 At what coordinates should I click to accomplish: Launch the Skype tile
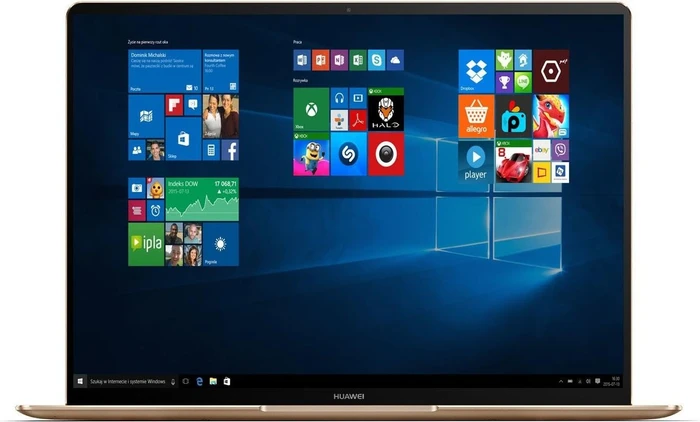376,60
